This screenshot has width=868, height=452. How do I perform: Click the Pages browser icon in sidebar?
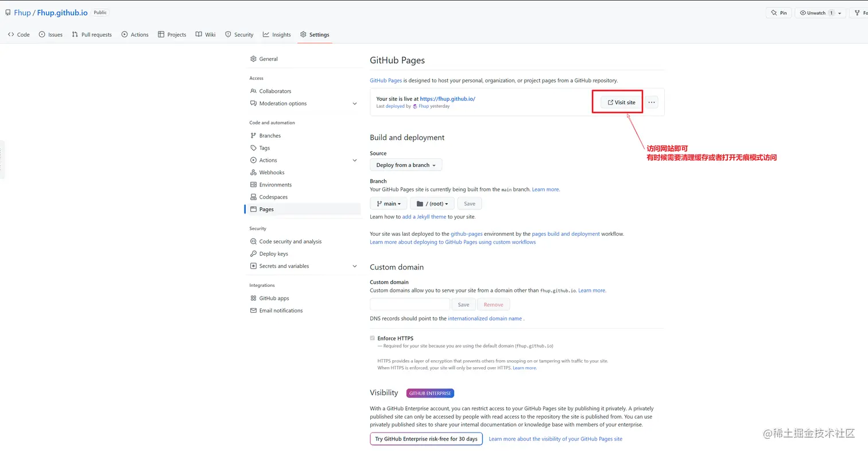pyautogui.click(x=253, y=209)
